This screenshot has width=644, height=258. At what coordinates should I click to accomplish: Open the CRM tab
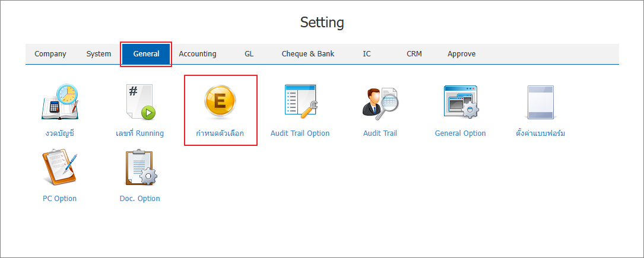pyautogui.click(x=414, y=54)
